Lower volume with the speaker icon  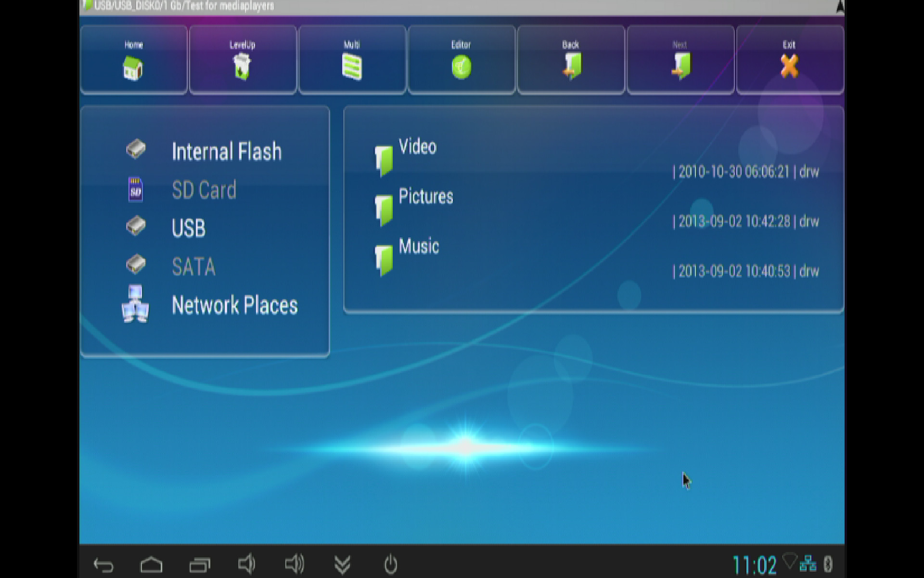pos(246,565)
